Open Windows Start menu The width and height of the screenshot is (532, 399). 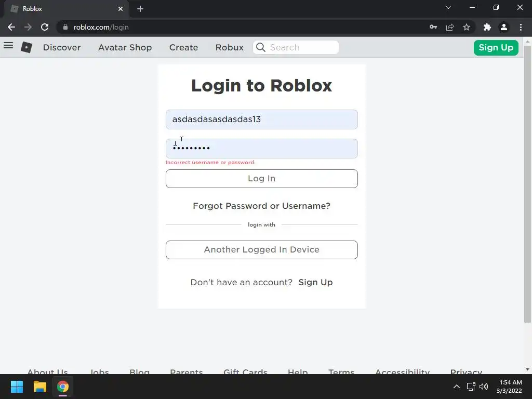17,387
